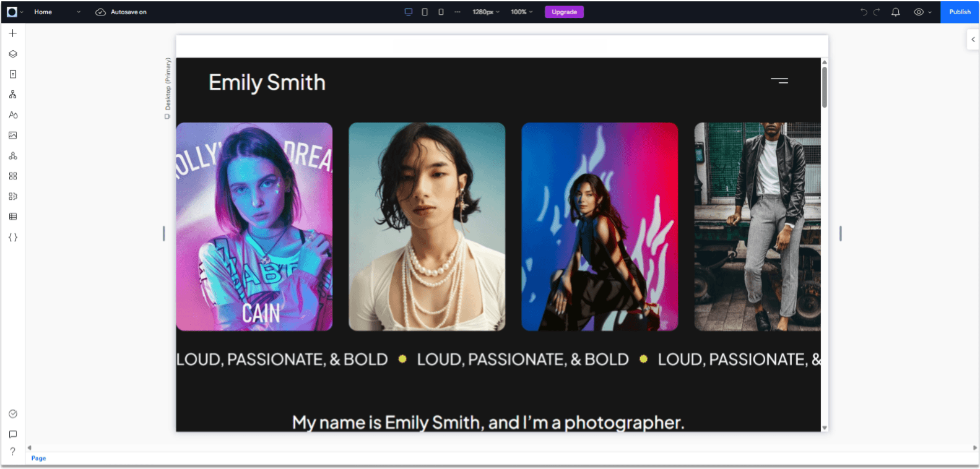
Task: Select the Emily Smith site title
Action: tap(267, 82)
